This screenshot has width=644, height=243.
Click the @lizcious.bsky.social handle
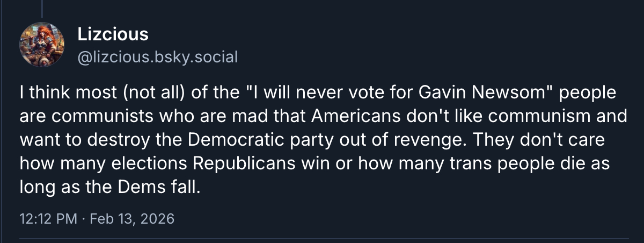(157, 56)
